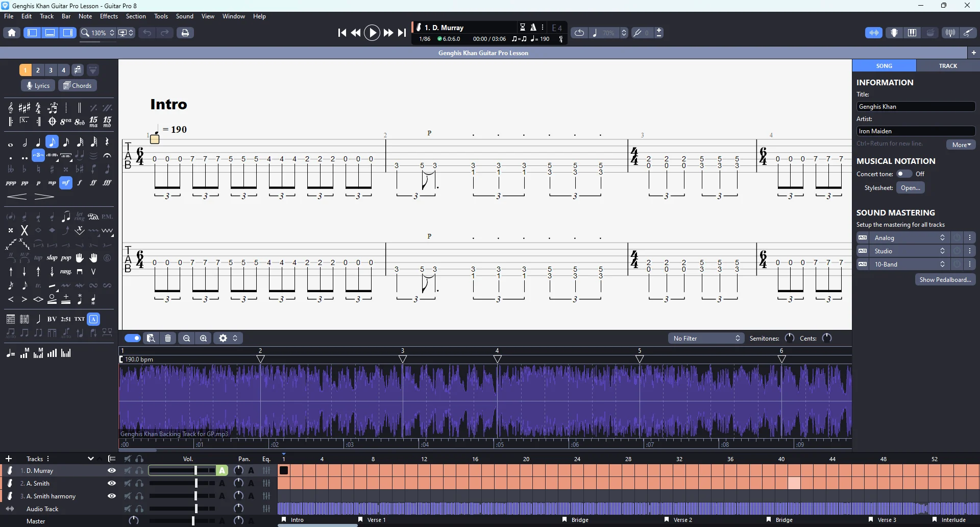The width and height of the screenshot is (980, 527).
Task: Apply the palm mute P.M. effect
Action: click(107, 217)
